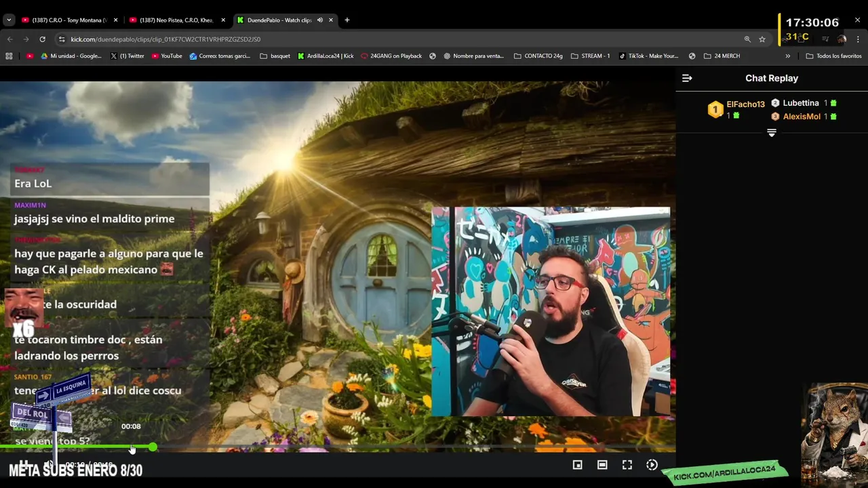Image resolution: width=868 pixels, height=488 pixels.
Task: Open a new browser tab
Action: tap(347, 20)
